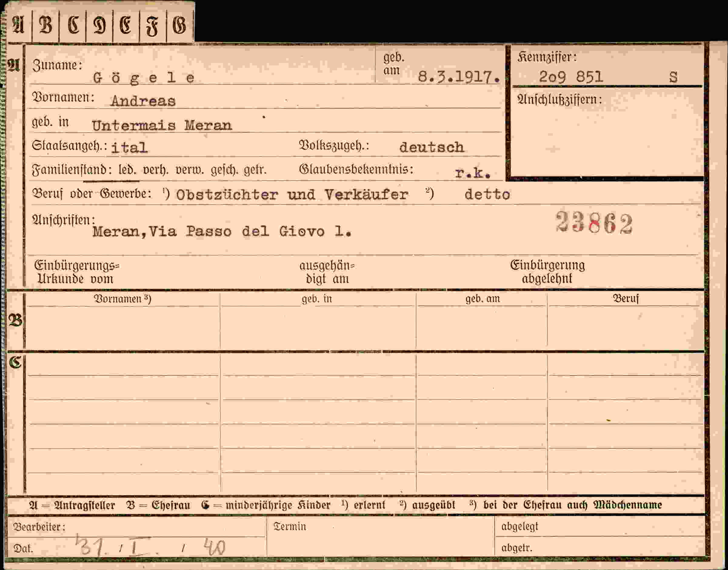Click the 'abgetr.' label
Screen dimensions: 728x570
[517, 548]
